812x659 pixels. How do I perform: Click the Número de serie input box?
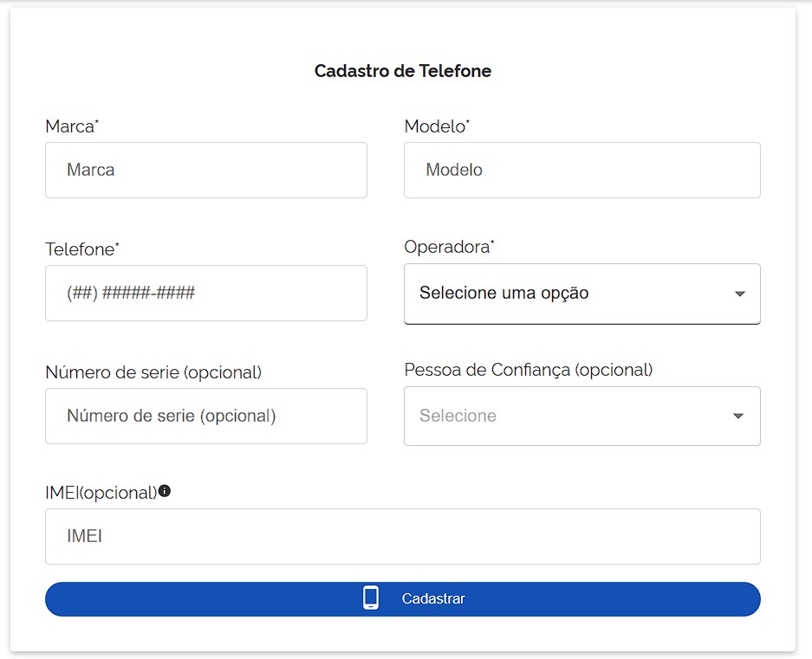point(206,417)
